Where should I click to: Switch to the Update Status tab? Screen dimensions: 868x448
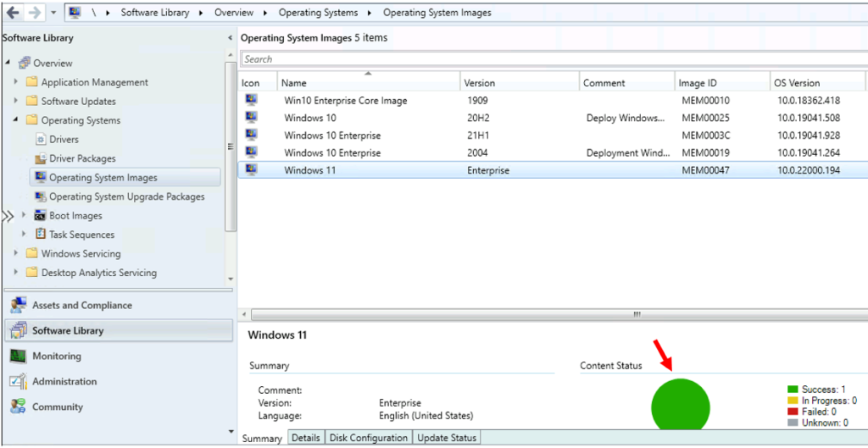(447, 438)
